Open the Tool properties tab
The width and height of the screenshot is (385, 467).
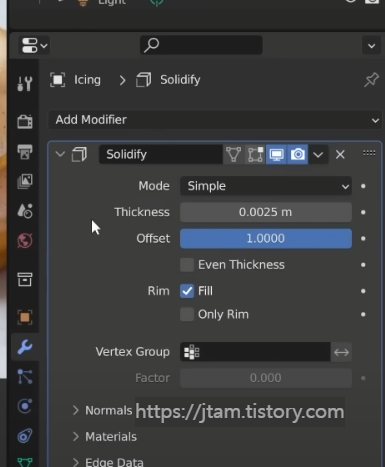[x=25, y=83]
